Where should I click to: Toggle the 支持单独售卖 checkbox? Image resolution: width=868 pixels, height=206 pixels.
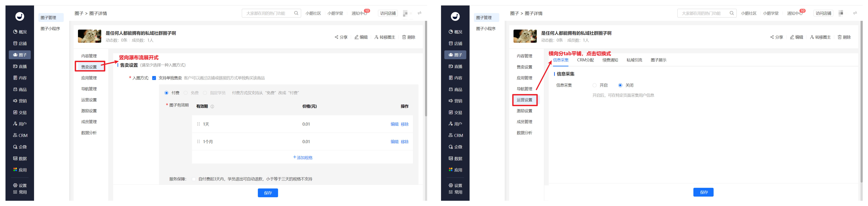tap(154, 78)
